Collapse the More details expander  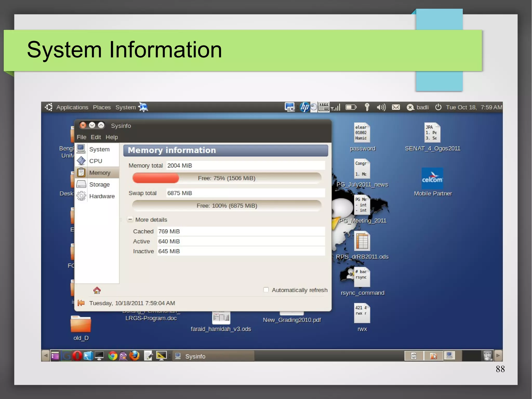[x=130, y=219]
